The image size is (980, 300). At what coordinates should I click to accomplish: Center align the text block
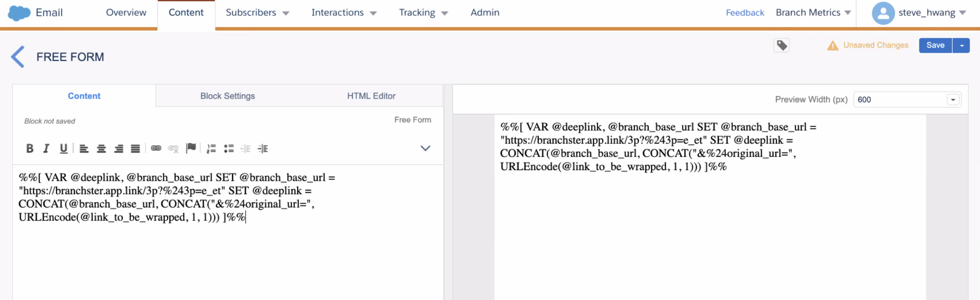pyautogui.click(x=101, y=149)
